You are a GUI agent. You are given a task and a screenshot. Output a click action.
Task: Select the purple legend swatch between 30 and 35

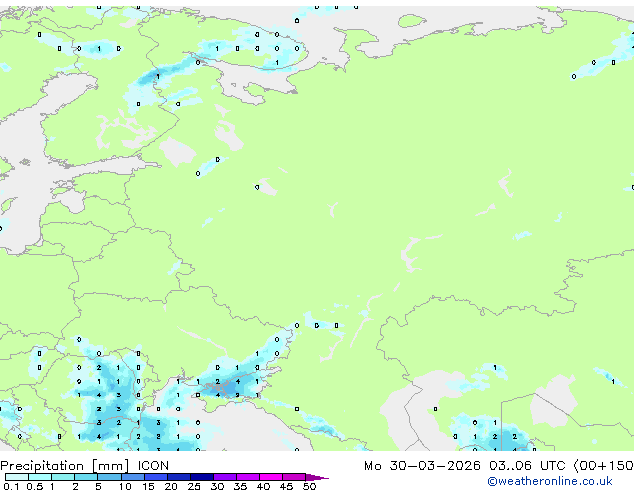[225, 477]
